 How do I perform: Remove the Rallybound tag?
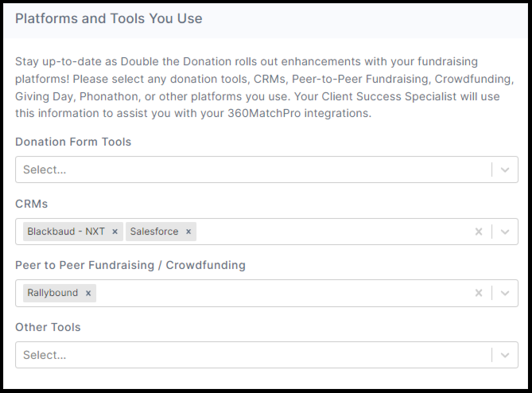[x=88, y=293]
